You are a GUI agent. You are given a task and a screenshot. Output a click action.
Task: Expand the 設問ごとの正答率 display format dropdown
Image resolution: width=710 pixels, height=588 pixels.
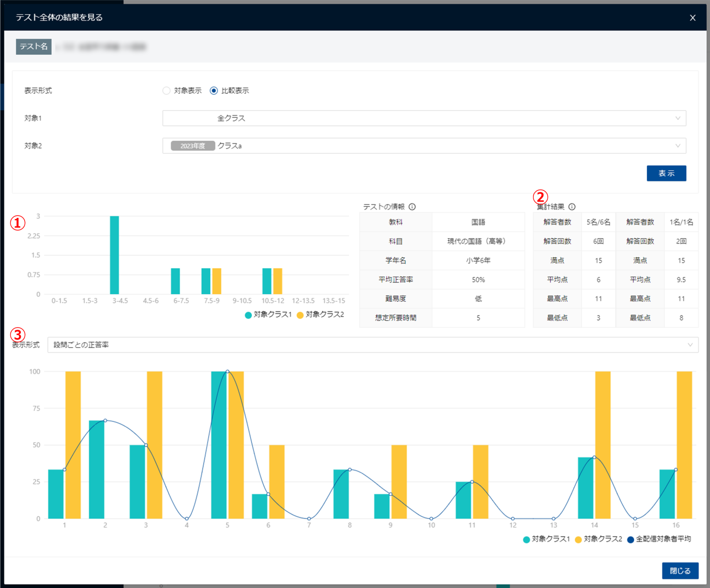(373, 345)
